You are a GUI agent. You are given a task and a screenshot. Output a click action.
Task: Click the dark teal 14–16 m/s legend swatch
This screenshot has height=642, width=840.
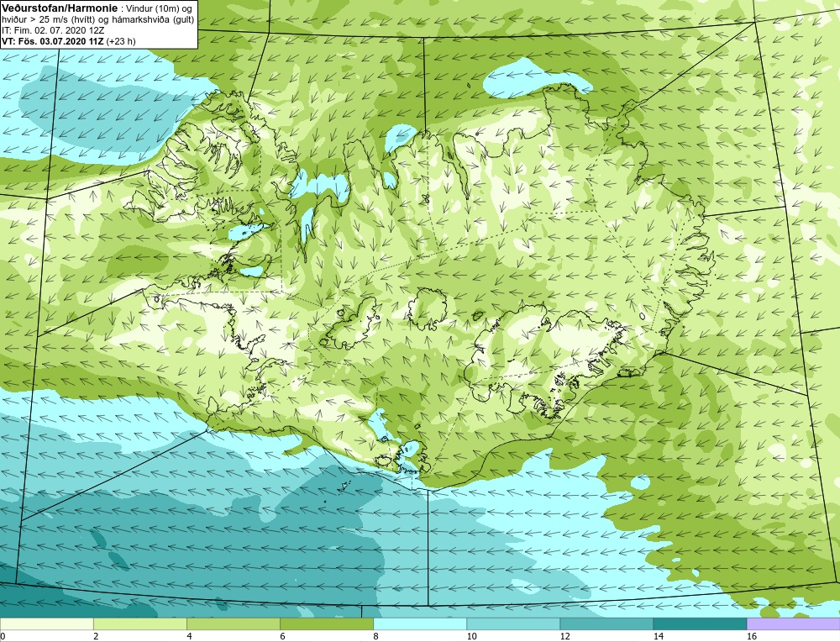coord(700,624)
